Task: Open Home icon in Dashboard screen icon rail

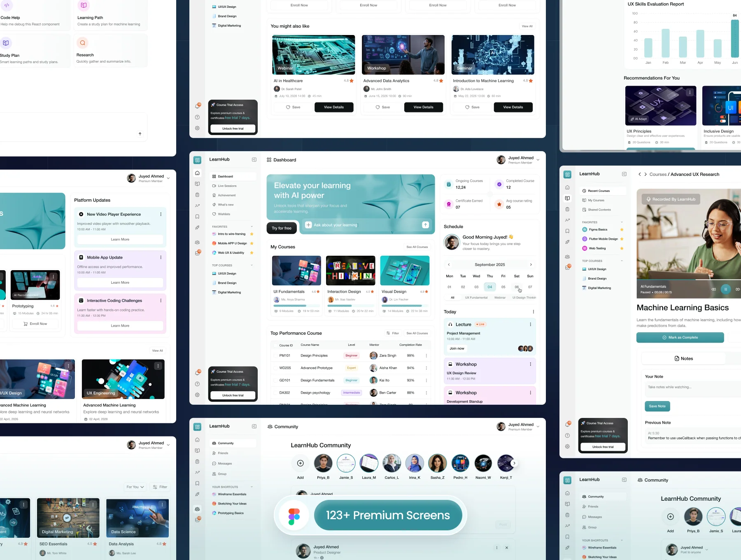Action: click(x=197, y=173)
